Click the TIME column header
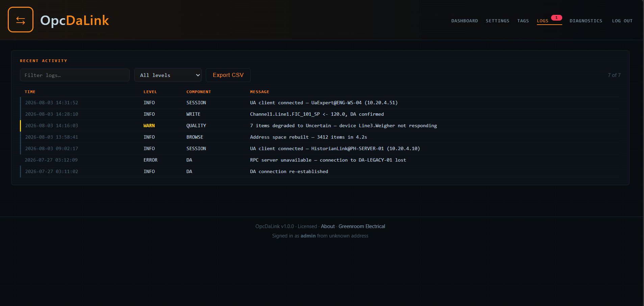 [30, 92]
